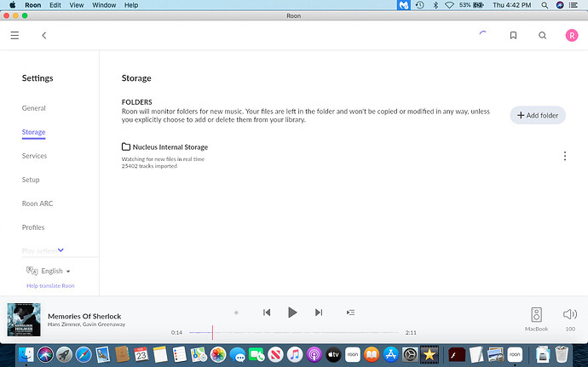Open the Services settings tab
588x367 pixels.
(x=35, y=156)
